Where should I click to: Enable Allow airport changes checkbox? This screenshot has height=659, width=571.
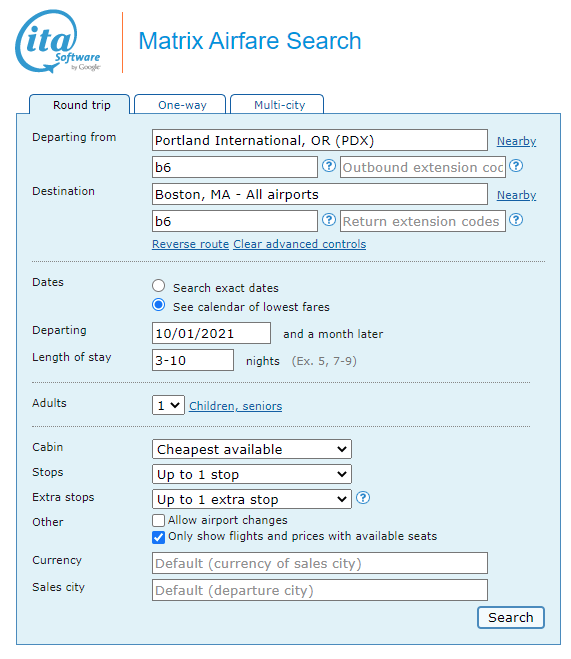tap(158, 520)
